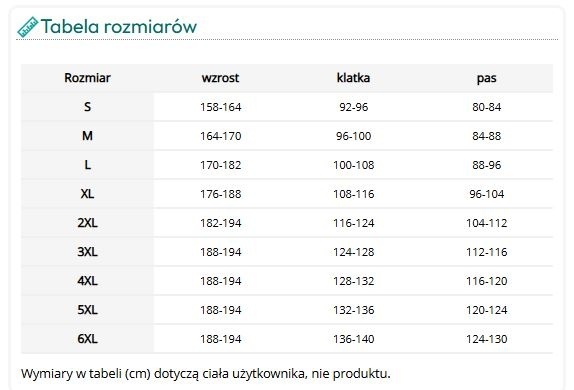Click the 4XL size row label
574x390 pixels.
[x=87, y=281]
